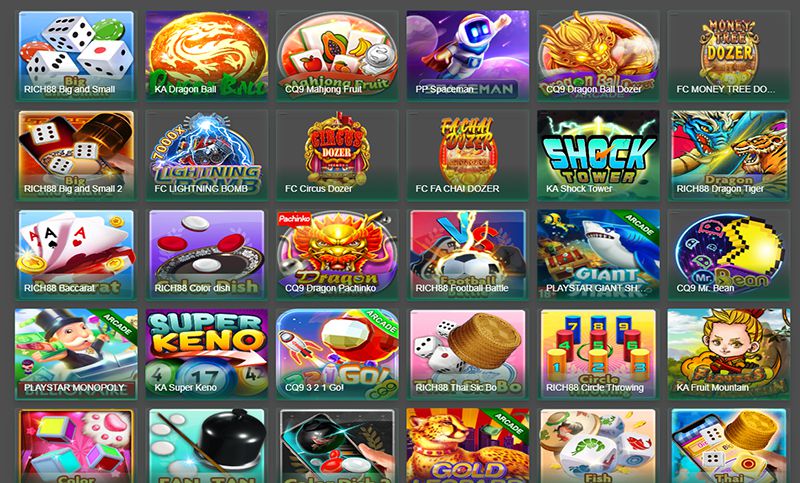Screen dimensions: 800x483
Task: Select the FC Circus Dozer icon
Action: [x=337, y=155]
